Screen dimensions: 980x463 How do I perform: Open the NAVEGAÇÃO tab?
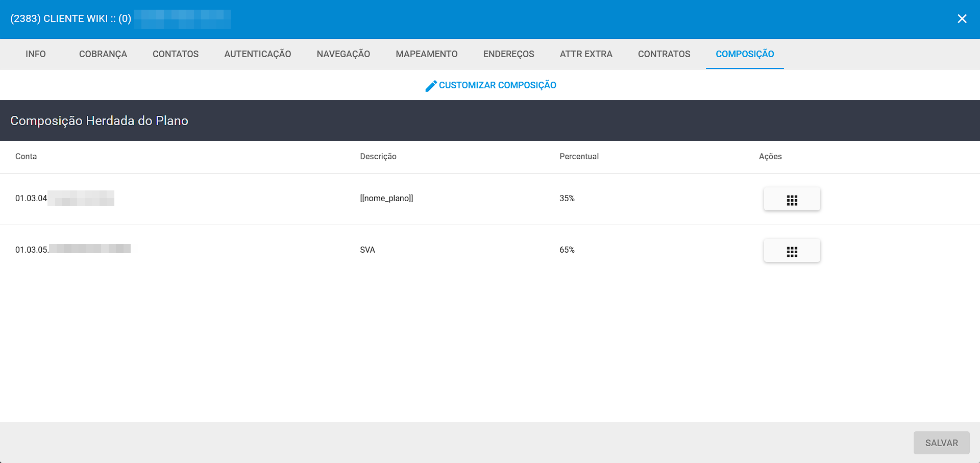click(x=344, y=54)
